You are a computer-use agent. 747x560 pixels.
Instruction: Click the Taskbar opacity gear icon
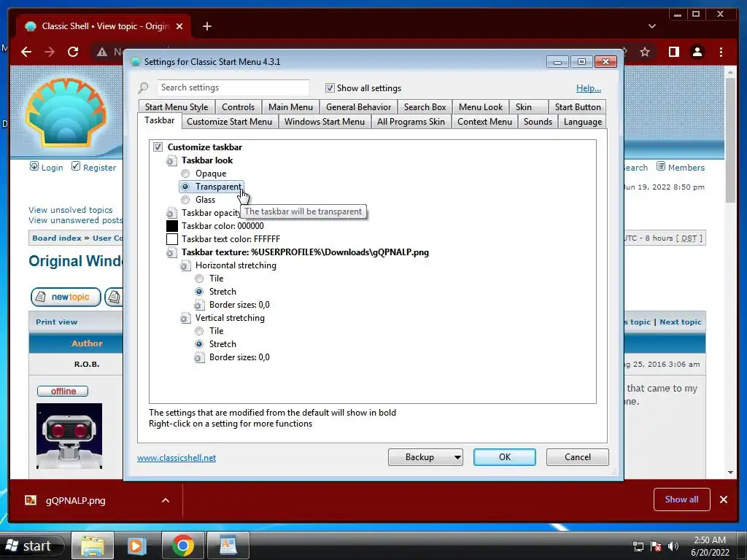coord(171,213)
